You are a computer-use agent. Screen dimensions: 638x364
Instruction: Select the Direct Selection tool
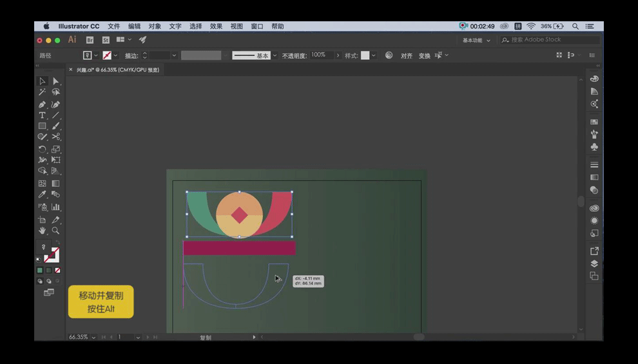(56, 81)
